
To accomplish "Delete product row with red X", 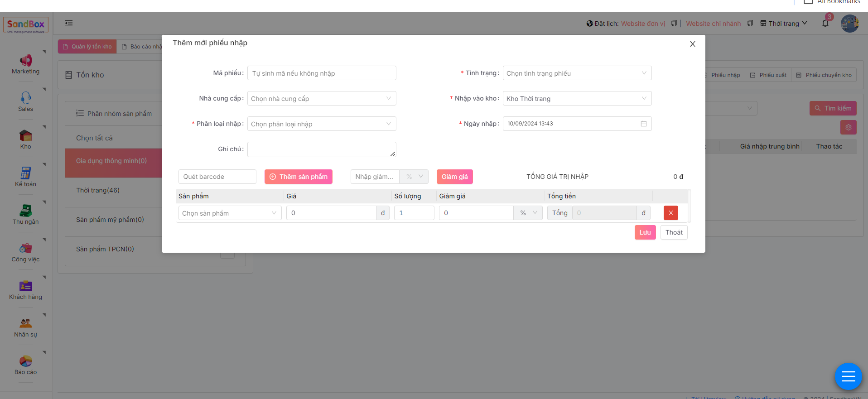I will [670, 213].
